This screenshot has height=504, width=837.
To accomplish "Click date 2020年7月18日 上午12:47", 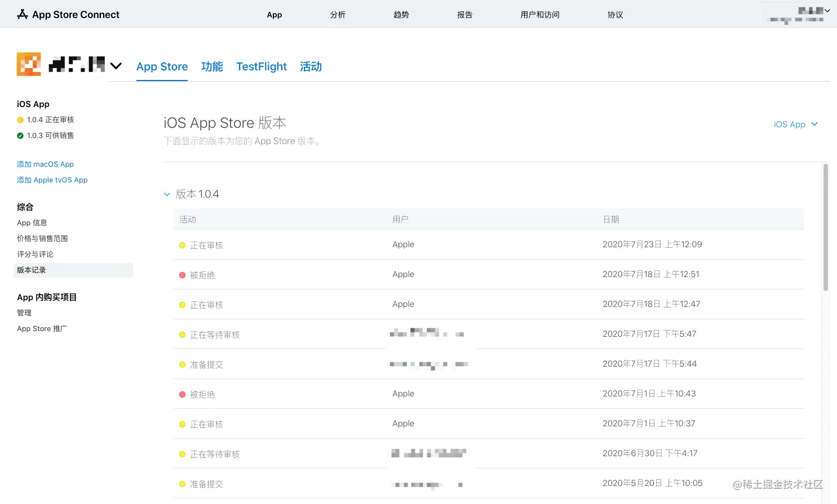I will tap(652, 304).
